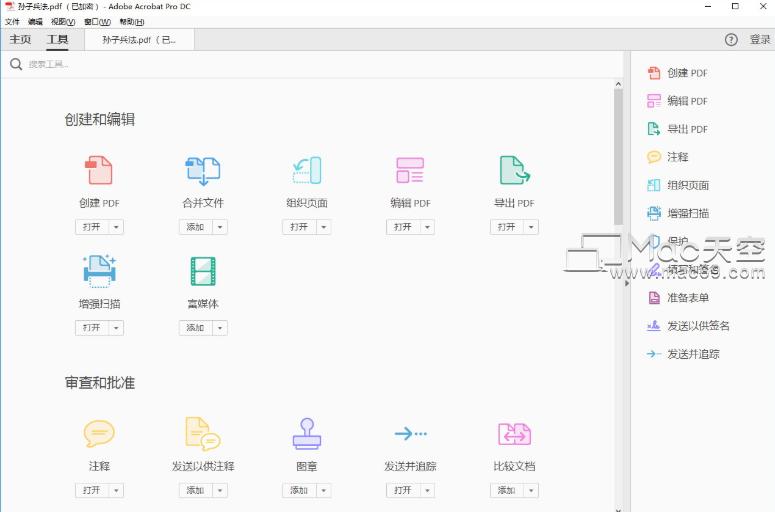Click 增强扫描 in the right sidebar
The width and height of the screenshot is (775, 512).
(678, 213)
